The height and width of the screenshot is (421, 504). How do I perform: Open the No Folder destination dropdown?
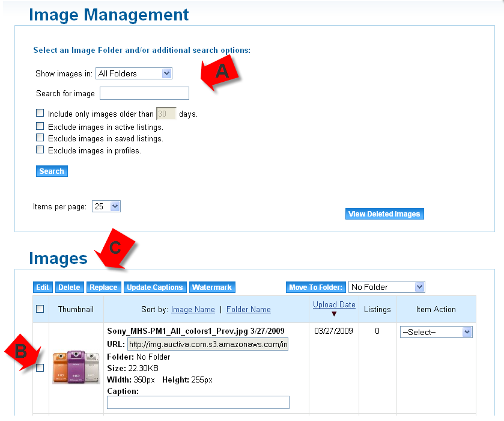[386, 287]
